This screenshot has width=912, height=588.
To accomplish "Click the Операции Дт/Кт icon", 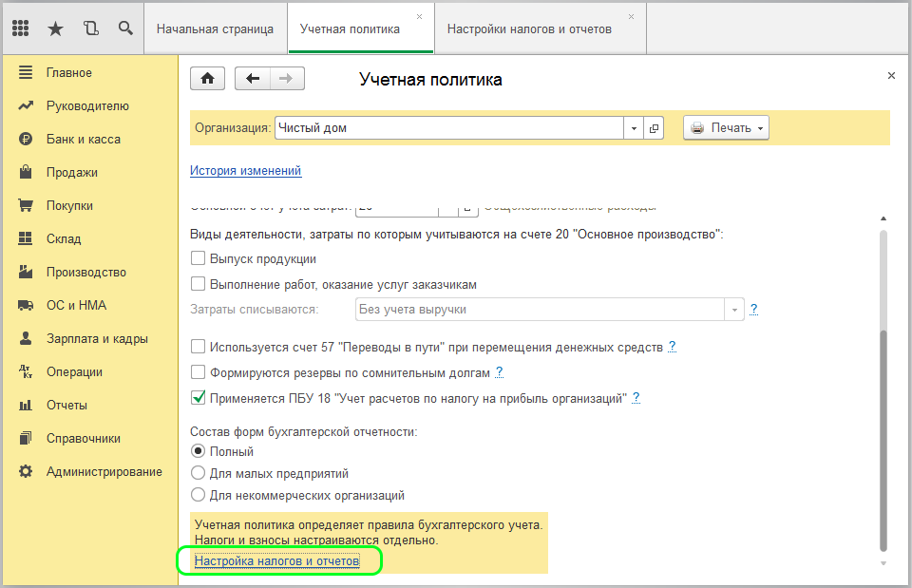I will click(25, 371).
